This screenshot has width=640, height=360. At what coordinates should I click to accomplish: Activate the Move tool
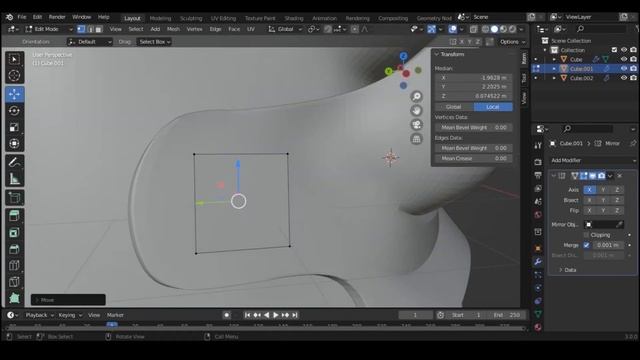pos(14,94)
